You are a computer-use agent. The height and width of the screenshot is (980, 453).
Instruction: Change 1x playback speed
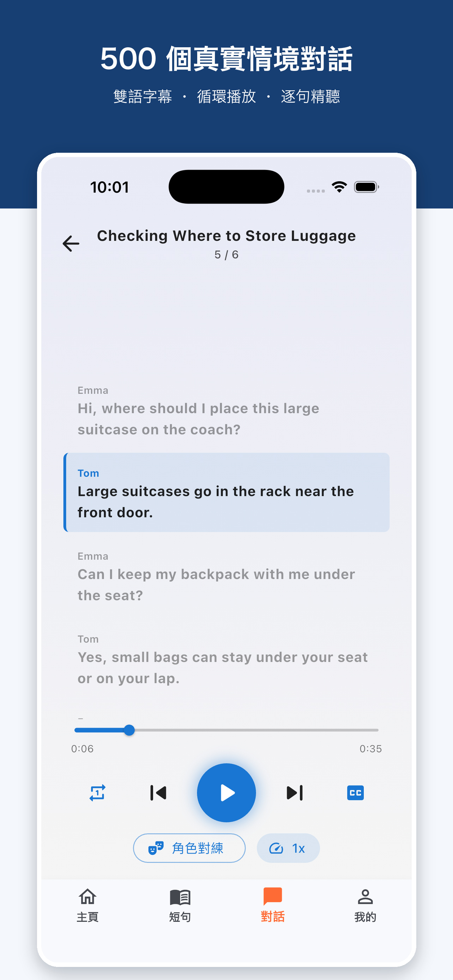pyautogui.click(x=288, y=848)
